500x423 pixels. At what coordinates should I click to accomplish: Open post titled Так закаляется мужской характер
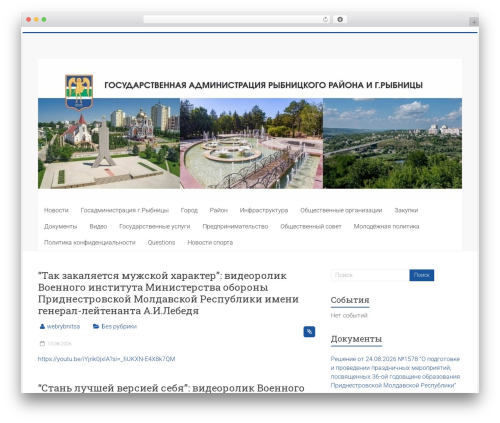168,293
